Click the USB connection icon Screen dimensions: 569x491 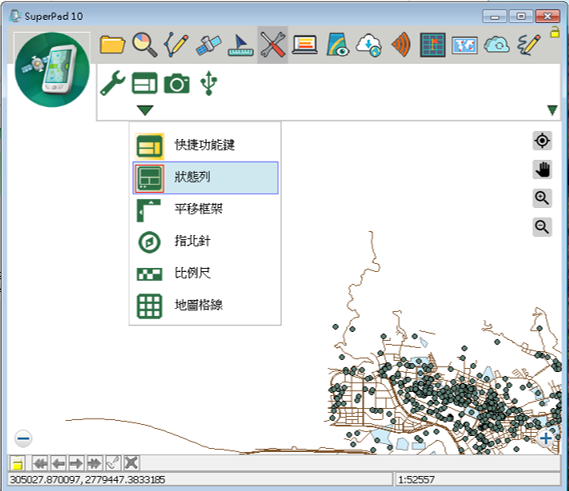coord(209,83)
